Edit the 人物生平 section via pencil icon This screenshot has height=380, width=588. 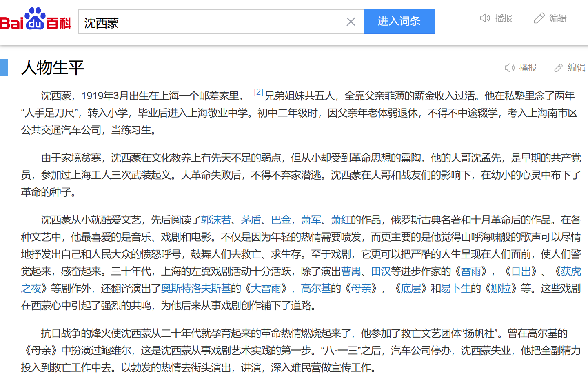click(559, 68)
